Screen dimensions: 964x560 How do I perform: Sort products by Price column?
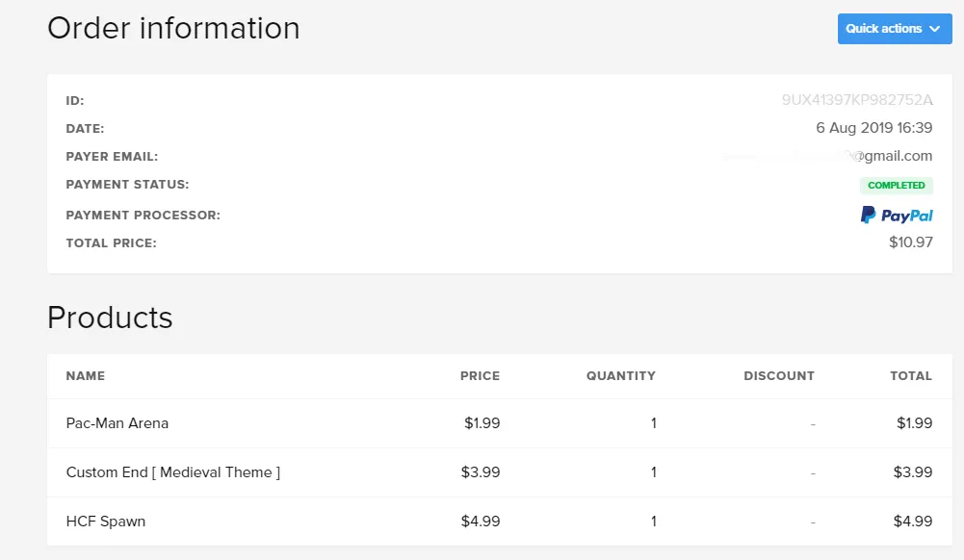pos(480,376)
